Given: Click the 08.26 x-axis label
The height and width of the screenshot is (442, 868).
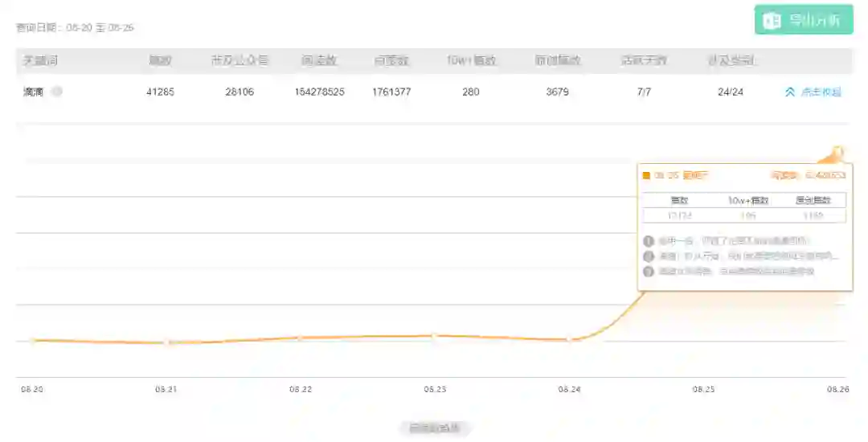Looking at the screenshot, I should click(x=838, y=390).
